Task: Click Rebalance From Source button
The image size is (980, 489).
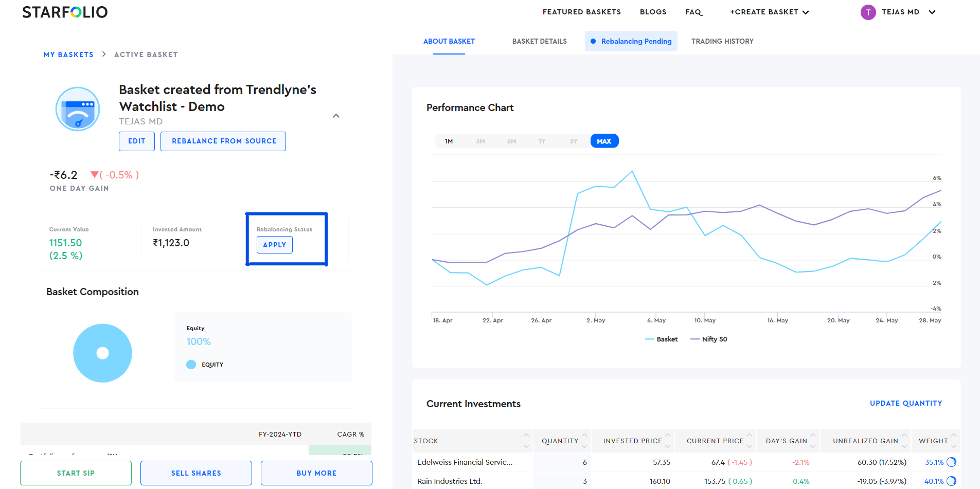Action: 223,141
